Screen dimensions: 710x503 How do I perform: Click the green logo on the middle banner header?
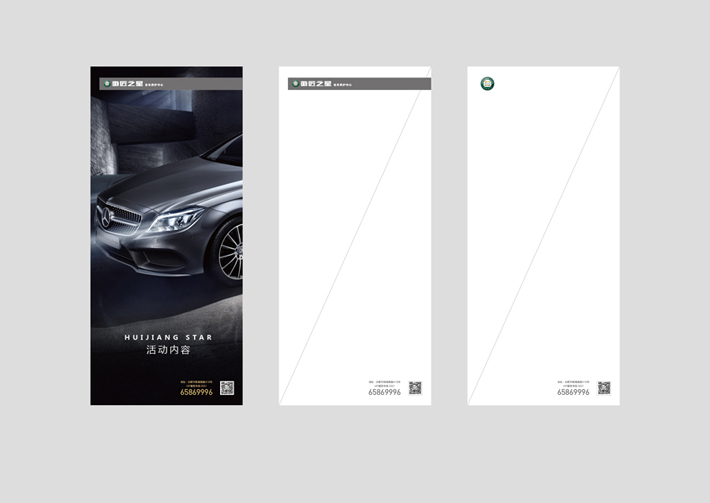tap(296, 84)
